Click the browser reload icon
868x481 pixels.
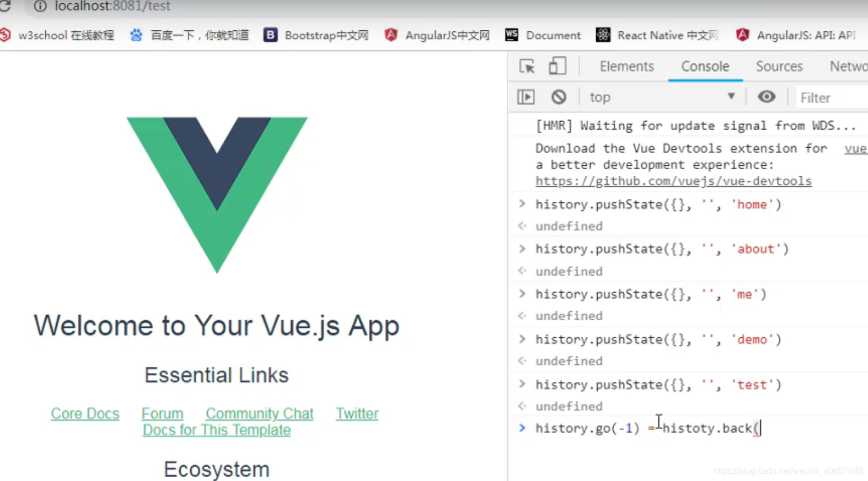pos(6,6)
